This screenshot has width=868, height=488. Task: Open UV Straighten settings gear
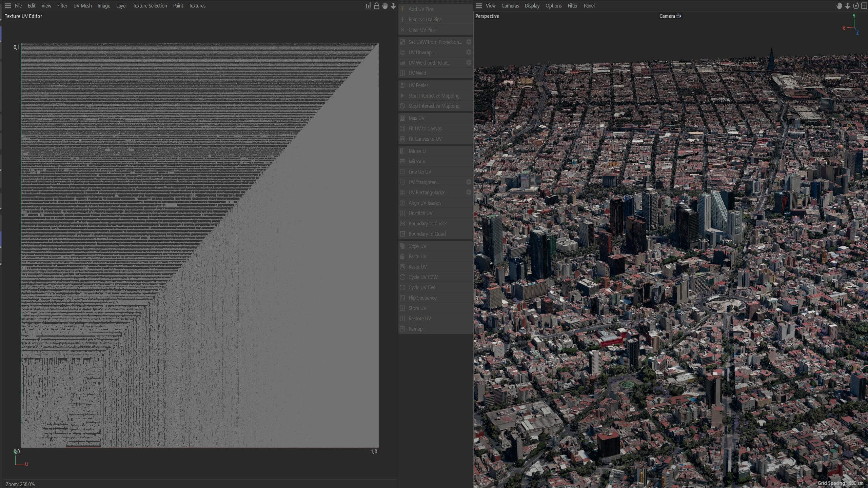[x=469, y=182]
